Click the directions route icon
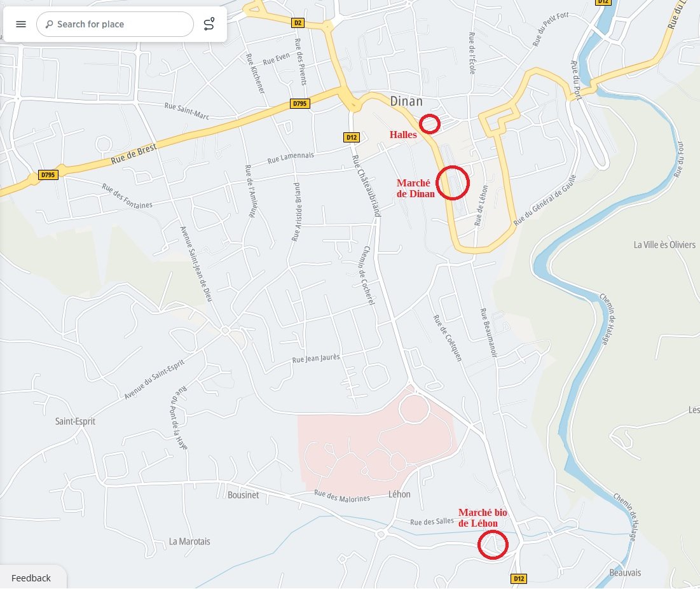Screen dimensions: 700x589 coord(209,24)
